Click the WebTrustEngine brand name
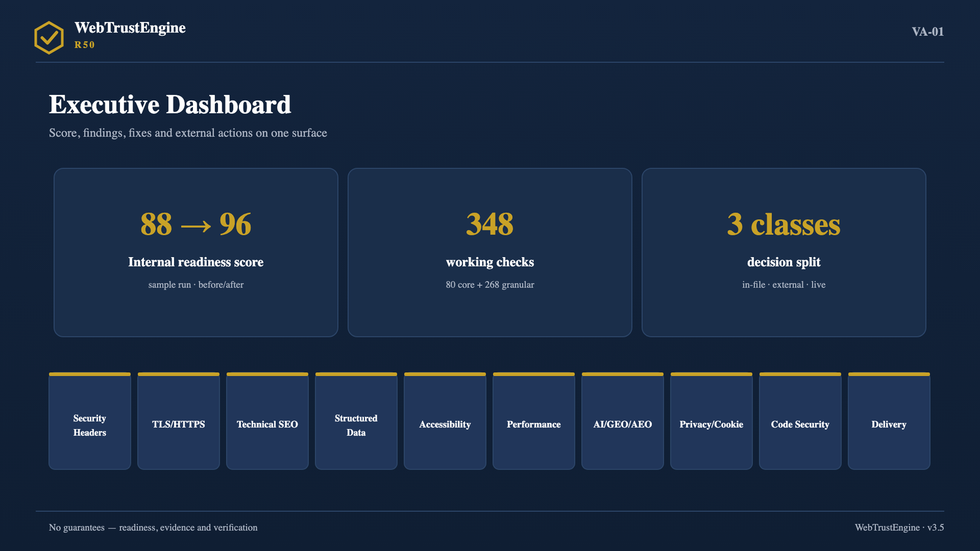The image size is (980, 551). [x=130, y=28]
